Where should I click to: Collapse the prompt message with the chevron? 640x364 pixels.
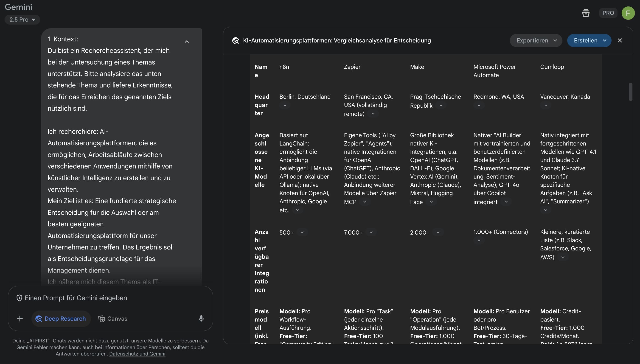tap(187, 42)
